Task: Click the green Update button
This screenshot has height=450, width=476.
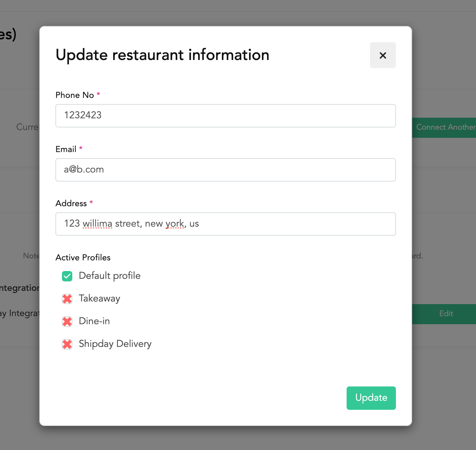Action: pos(371,398)
